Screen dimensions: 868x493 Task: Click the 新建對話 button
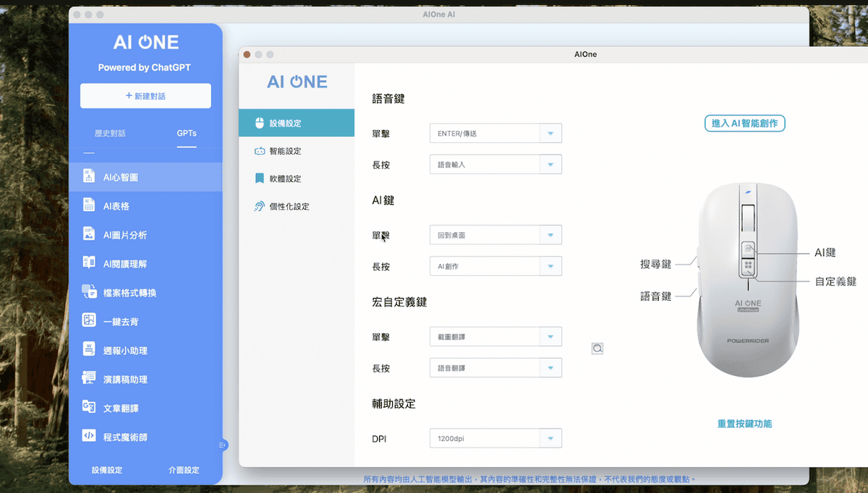[x=145, y=95]
